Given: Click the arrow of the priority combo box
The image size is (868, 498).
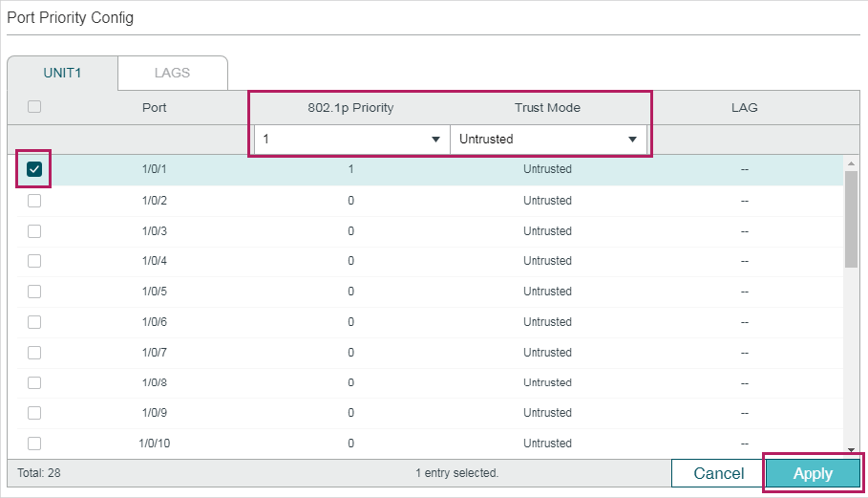Looking at the screenshot, I should pos(435,139).
